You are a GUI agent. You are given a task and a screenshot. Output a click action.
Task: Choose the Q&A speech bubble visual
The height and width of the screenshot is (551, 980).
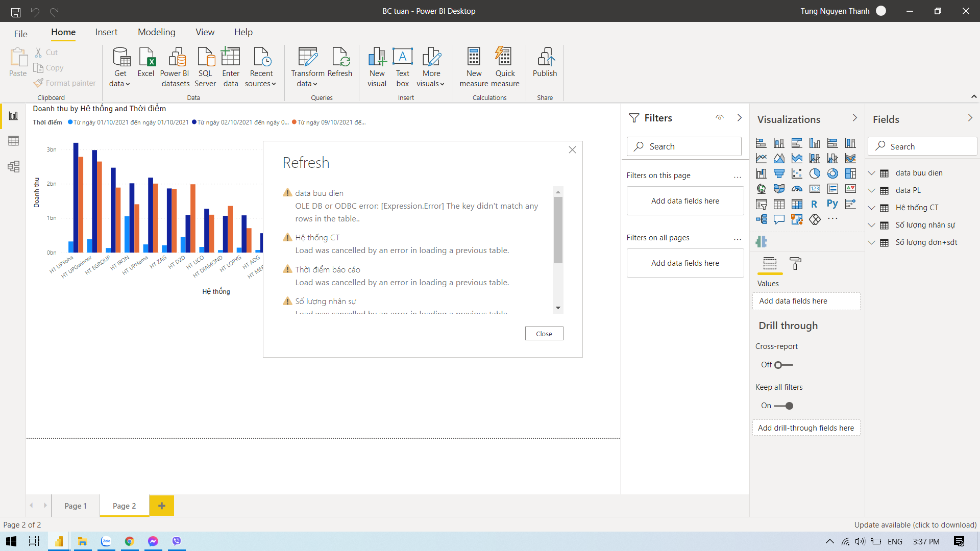(779, 219)
